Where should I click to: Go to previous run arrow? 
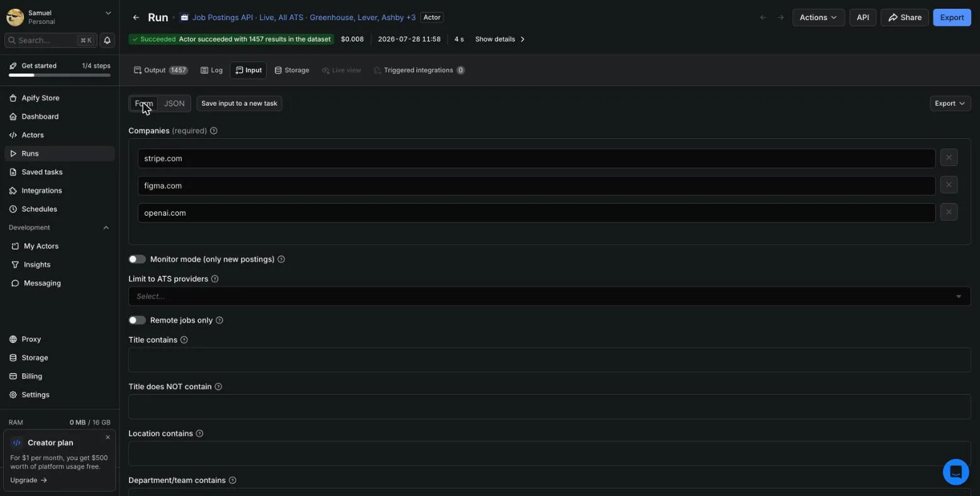coord(763,18)
